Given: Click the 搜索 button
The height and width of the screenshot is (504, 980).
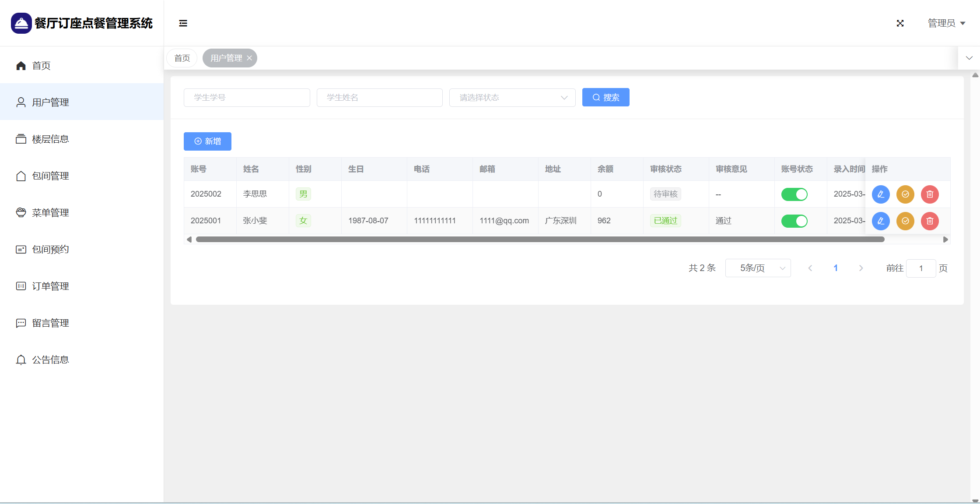Looking at the screenshot, I should [605, 98].
